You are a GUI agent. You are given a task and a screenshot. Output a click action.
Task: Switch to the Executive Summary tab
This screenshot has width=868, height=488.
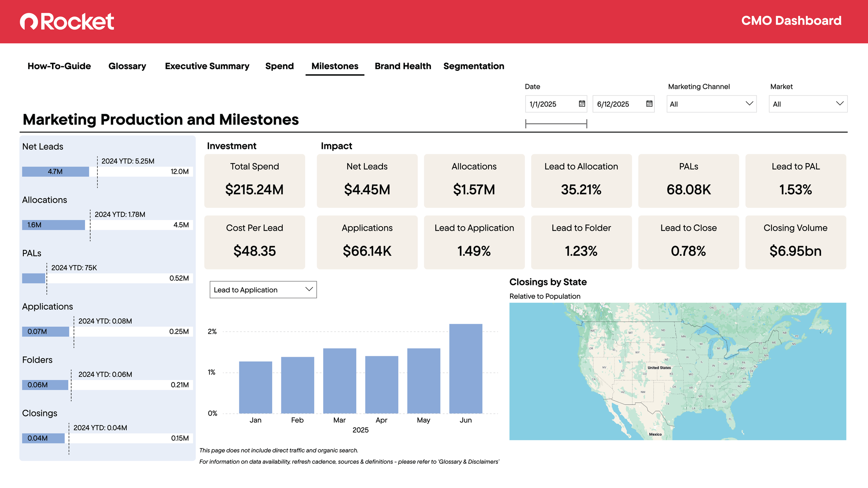coord(207,66)
